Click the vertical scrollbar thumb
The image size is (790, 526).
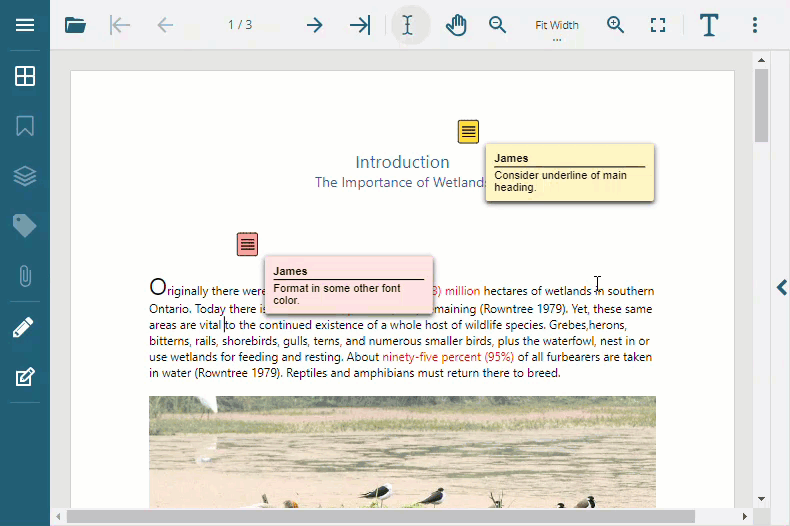761,105
